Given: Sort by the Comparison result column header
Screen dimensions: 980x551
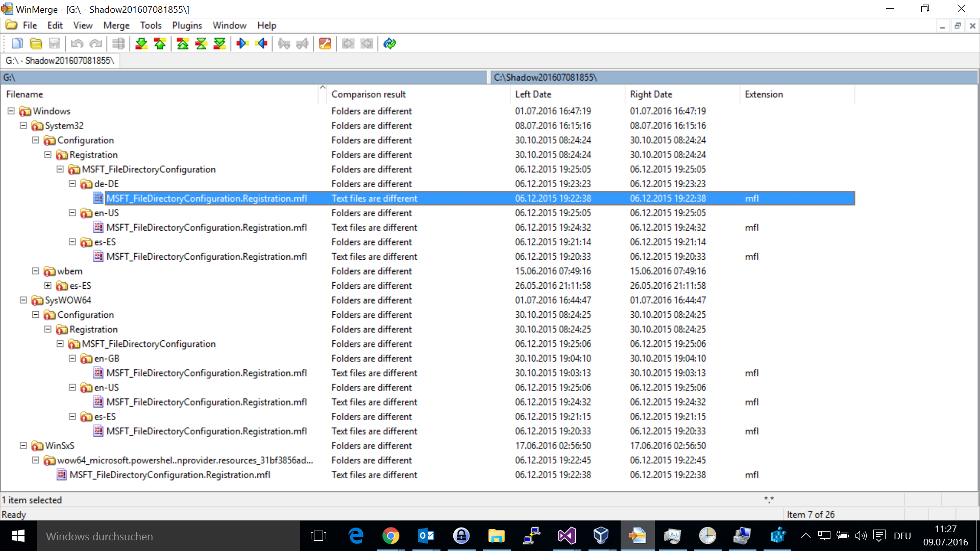Looking at the screenshot, I should 418,94.
